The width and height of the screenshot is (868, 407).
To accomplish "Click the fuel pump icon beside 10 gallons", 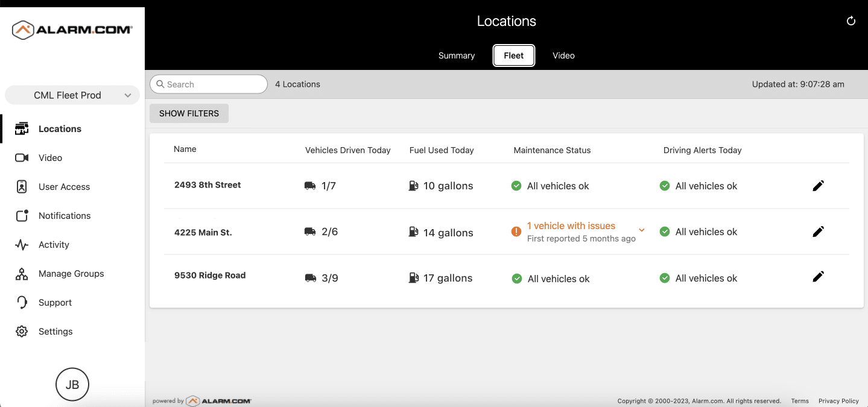I will (413, 186).
